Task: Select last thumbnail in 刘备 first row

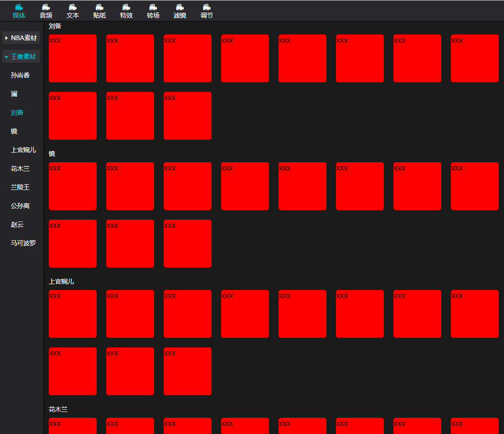Action: [475, 58]
